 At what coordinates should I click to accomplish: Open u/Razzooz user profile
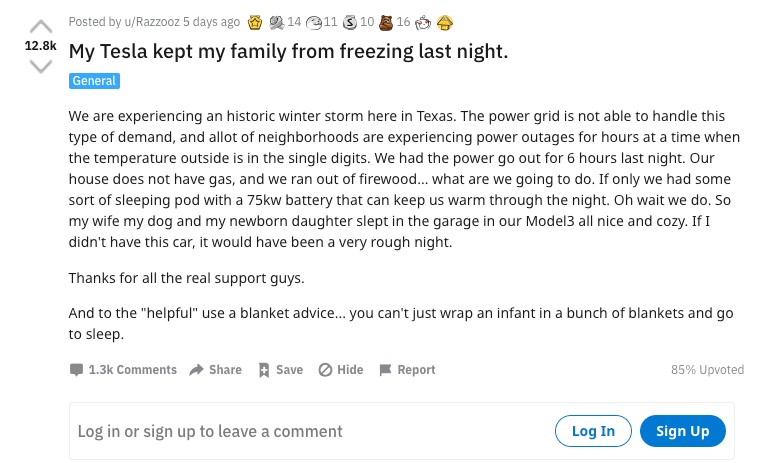pyautogui.click(x=150, y=21)
